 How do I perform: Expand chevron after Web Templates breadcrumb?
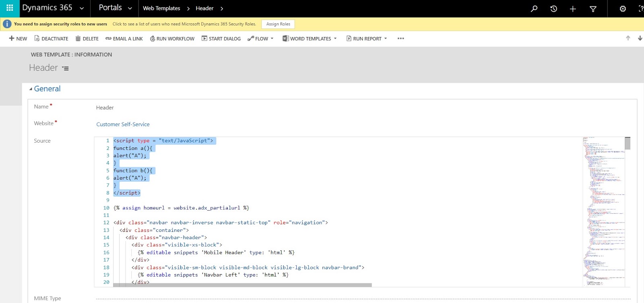coord(188,8)
